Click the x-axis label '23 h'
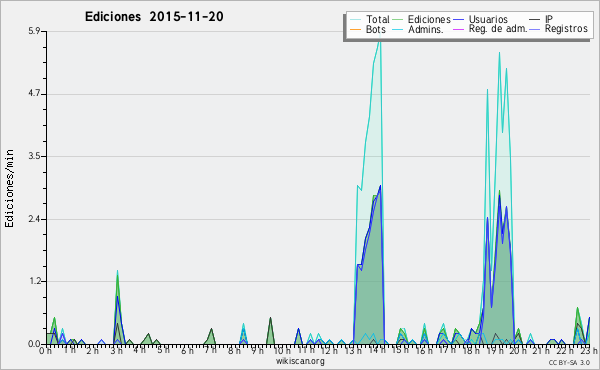This screenshot has height=370, width=600. click(589, 350)
